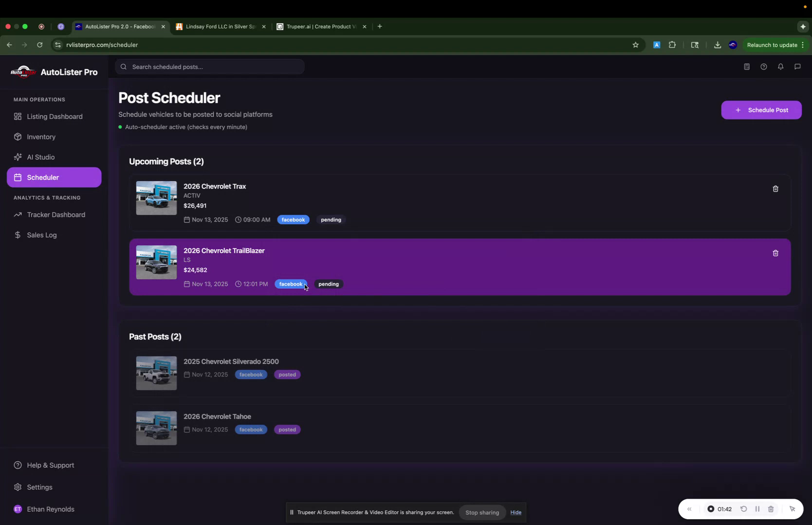Open the Chrome three-dot menu

pos(803,45)
